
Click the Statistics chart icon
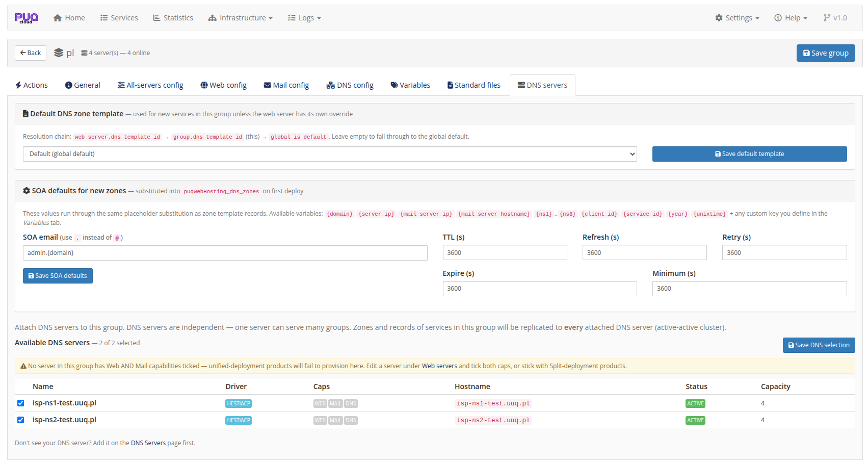coord(156,18)
